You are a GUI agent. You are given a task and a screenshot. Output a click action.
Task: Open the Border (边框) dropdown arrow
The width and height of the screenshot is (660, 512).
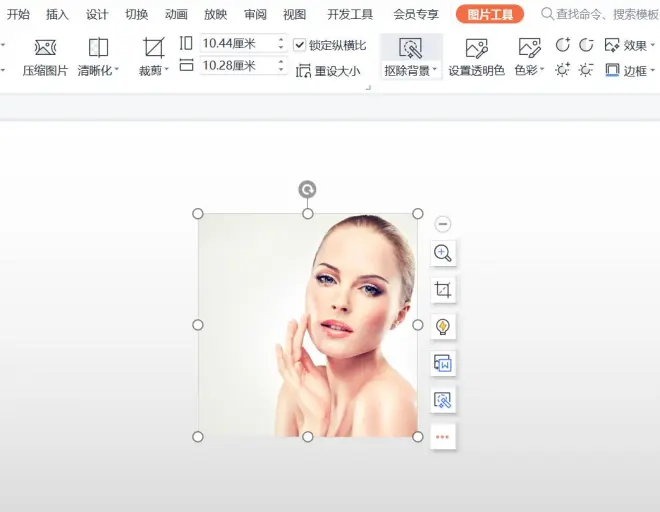pyautogui.click(x=652, y=70)
